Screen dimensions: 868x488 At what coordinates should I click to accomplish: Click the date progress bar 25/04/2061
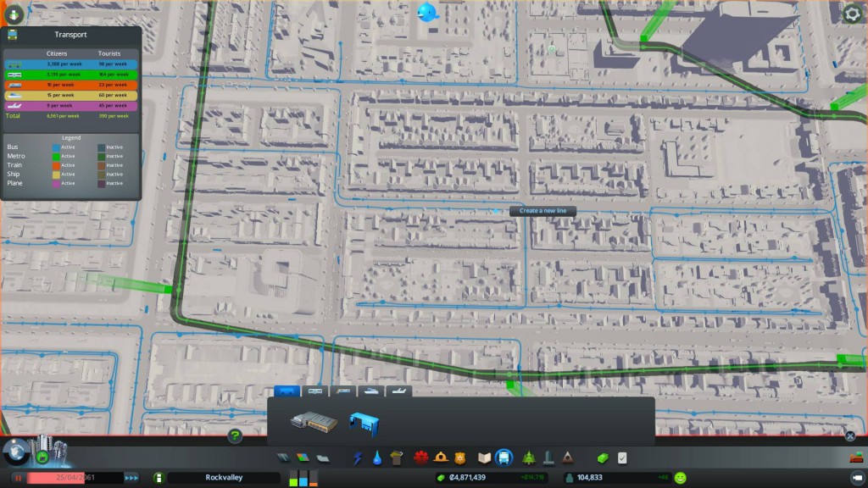pyautogui.click(x=75, y=477)
